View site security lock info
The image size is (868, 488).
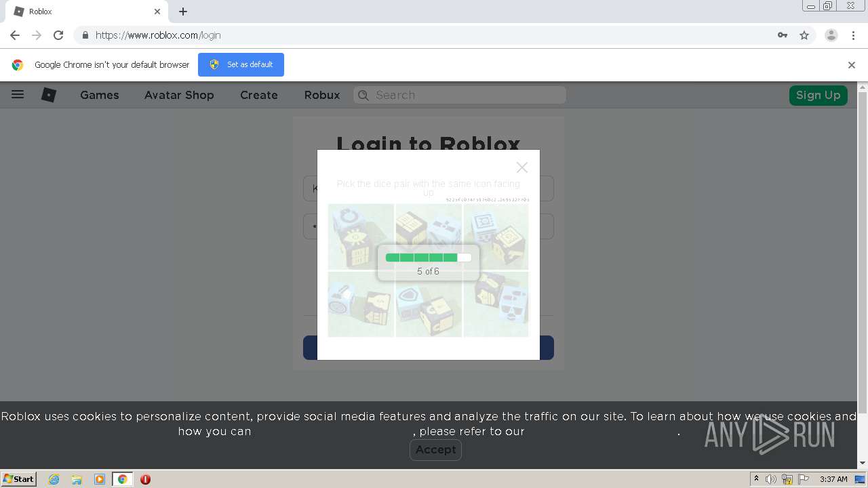coord(85,35)
